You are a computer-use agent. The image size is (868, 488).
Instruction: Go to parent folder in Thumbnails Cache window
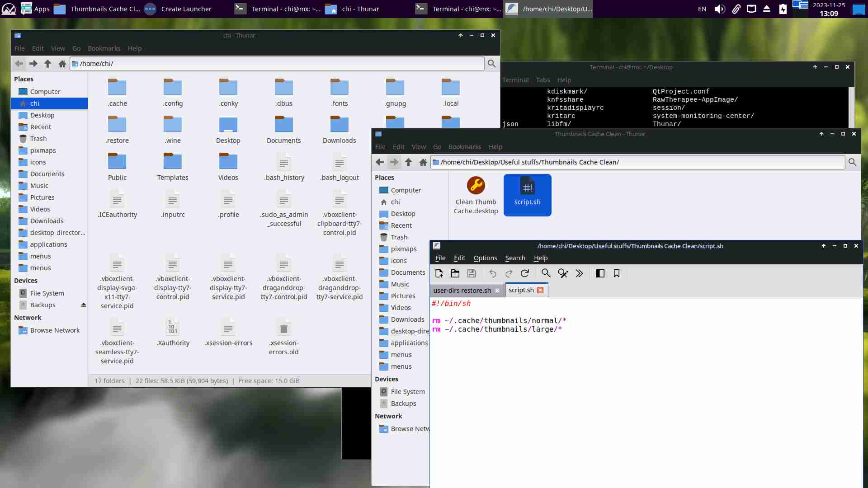pos(408,162)
